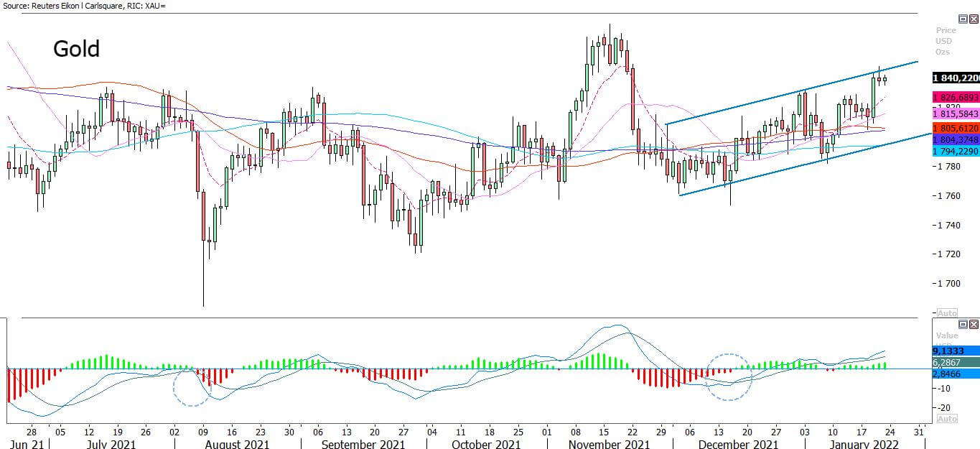Select the orange 1 805,6120 average label

click(x=956, y=127)
